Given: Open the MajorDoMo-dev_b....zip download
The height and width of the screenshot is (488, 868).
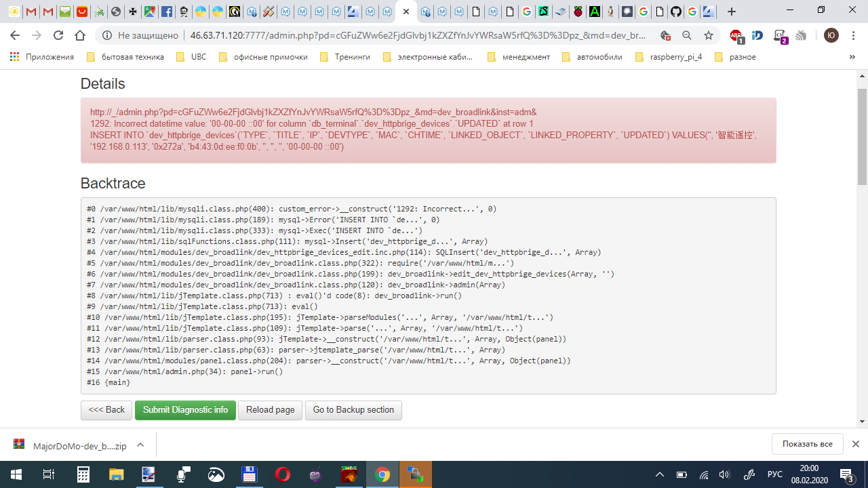Looking at the screenshot, I should [x=71, y=445].
